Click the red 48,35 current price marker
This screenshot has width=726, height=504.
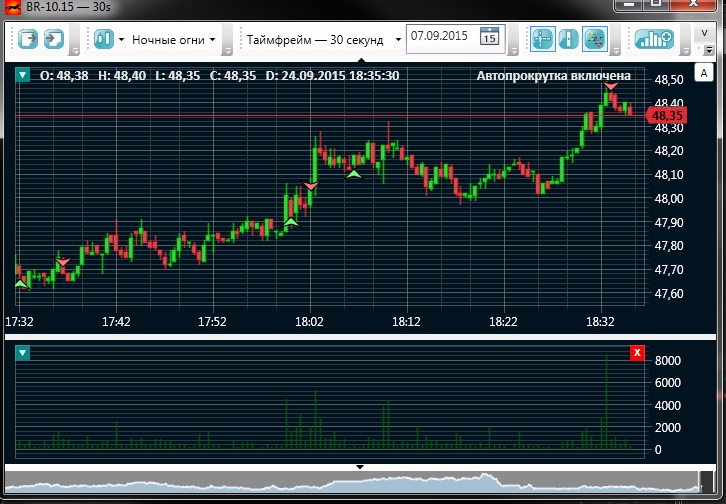pos(666,115)
